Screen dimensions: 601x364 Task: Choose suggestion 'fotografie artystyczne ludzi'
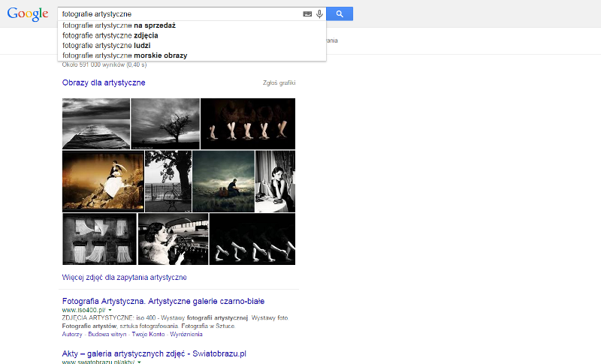point(192,46)
